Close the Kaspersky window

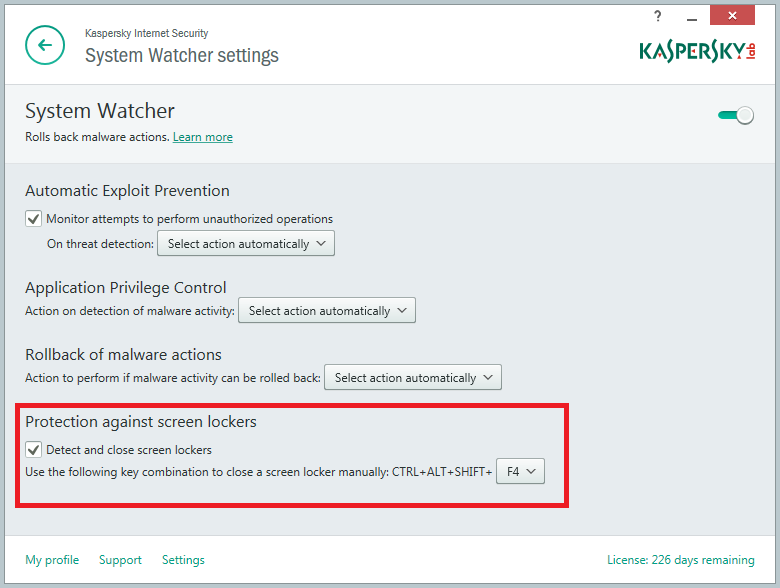(x=732, y=15)
